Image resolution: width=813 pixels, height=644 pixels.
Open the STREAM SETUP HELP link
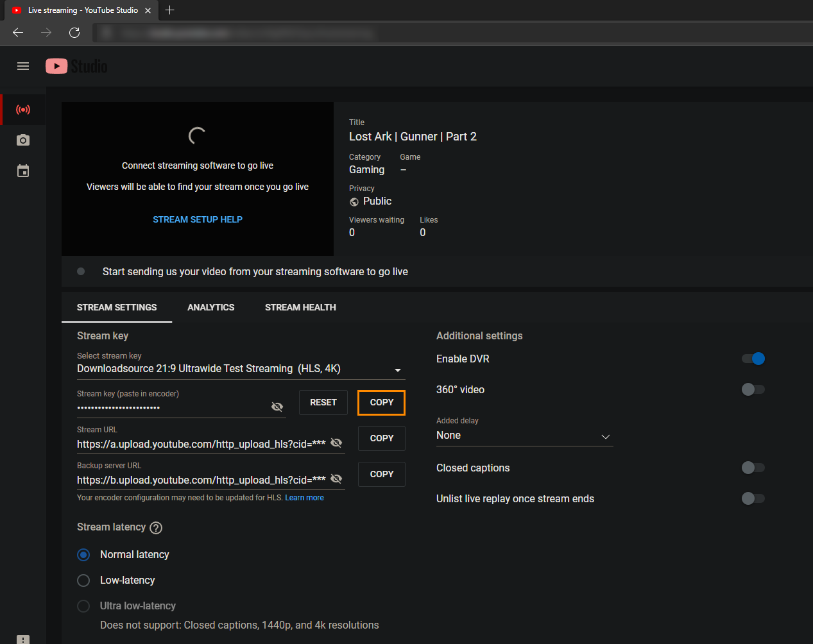(198, 219)
